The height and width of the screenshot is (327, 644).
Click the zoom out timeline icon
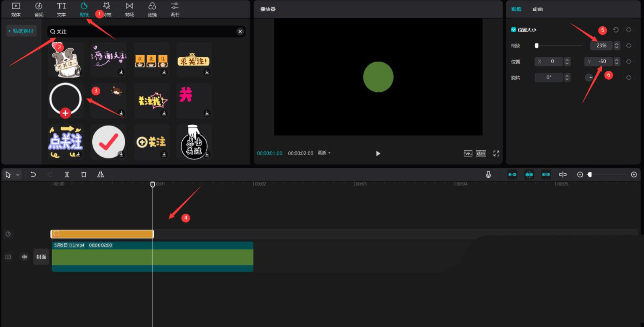tap(580, 175)
